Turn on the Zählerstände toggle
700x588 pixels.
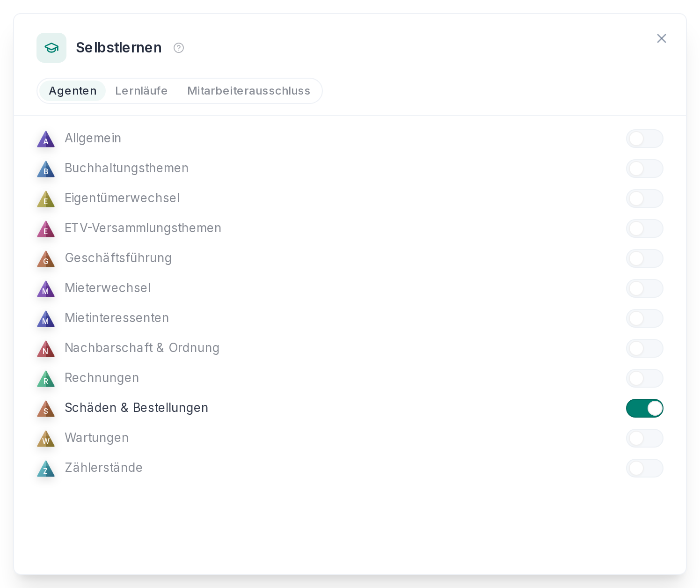[x=645, y=468]
